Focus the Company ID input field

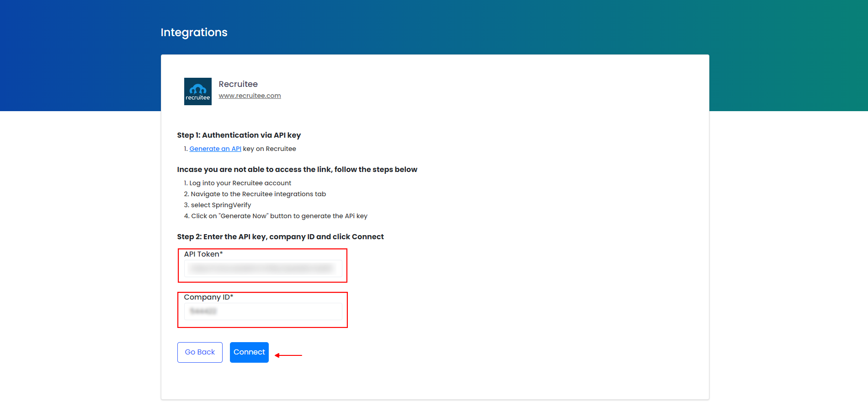[263, 311]
